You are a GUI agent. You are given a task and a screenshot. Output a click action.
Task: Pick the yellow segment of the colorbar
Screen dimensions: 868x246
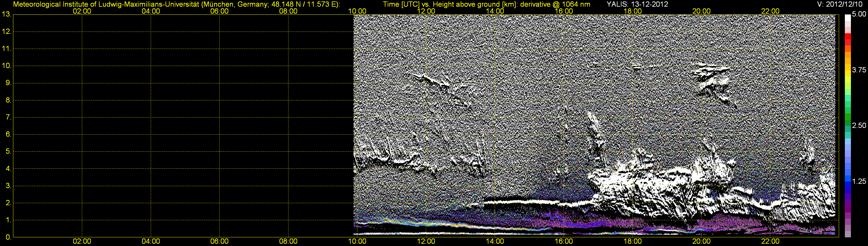click(848, 74)
